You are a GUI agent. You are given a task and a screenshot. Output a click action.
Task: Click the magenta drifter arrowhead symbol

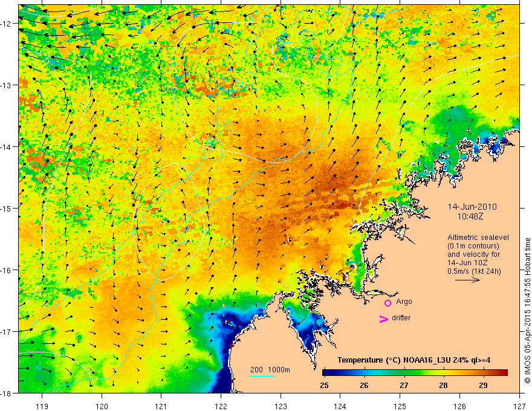(x=384, y=319)
